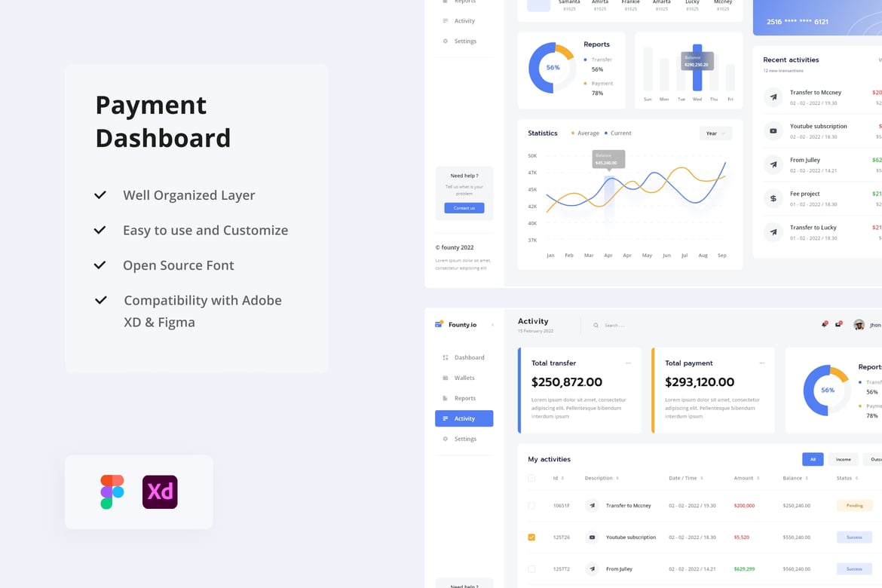
Task: Click send icon in table row 125TT2
Action: click(592, 569)
